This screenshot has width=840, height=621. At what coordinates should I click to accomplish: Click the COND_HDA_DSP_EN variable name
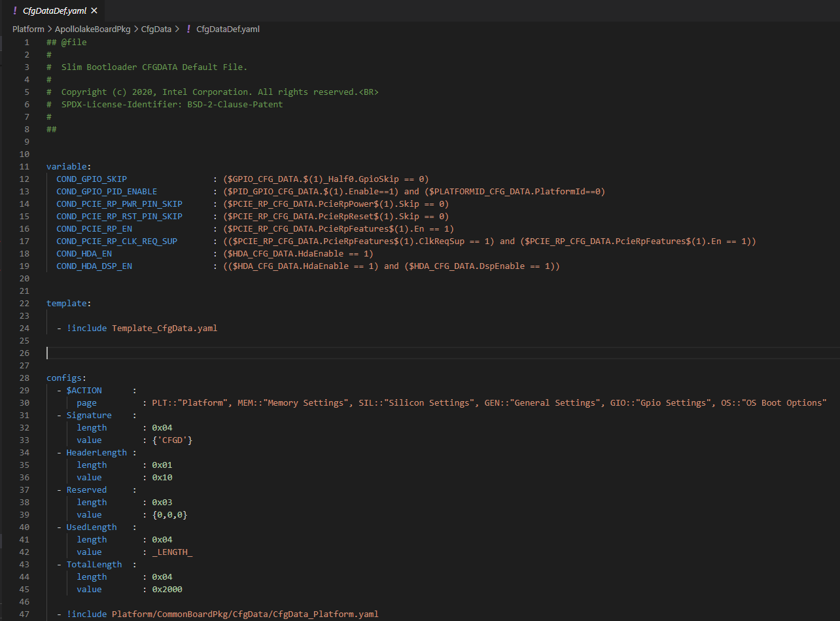[94, 266]
